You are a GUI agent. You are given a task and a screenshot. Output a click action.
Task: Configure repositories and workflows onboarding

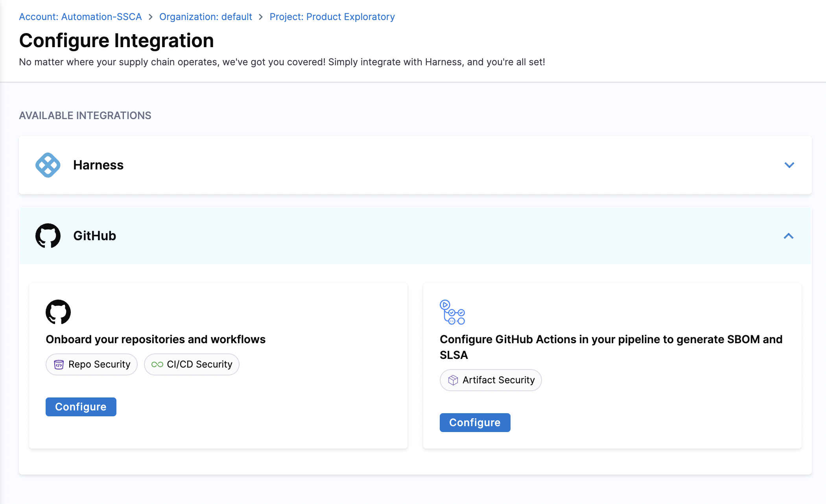(81, 407)
